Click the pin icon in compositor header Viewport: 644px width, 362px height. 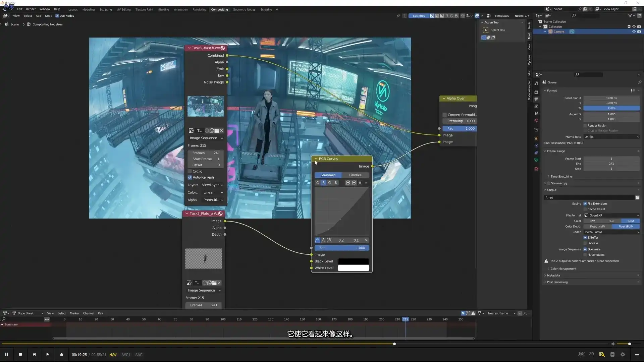point(399,15)
